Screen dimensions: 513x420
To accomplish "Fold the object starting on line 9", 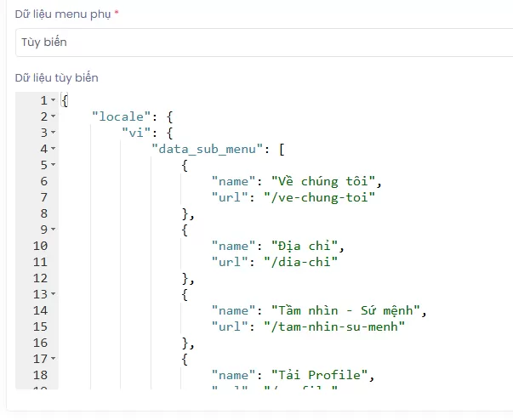I will [53, 230].
